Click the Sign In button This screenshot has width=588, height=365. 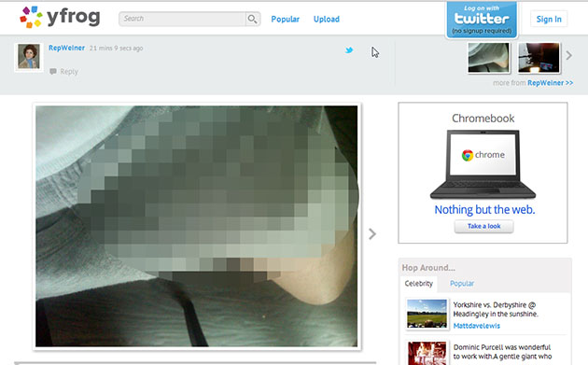pos(549,19)
